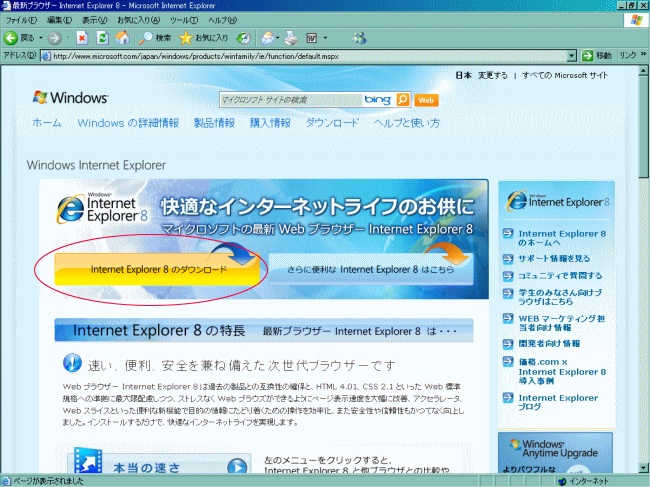This screenshot has width=650, height=487.
Task: Open the ファイル(F) menu
Action: point(21,20)
